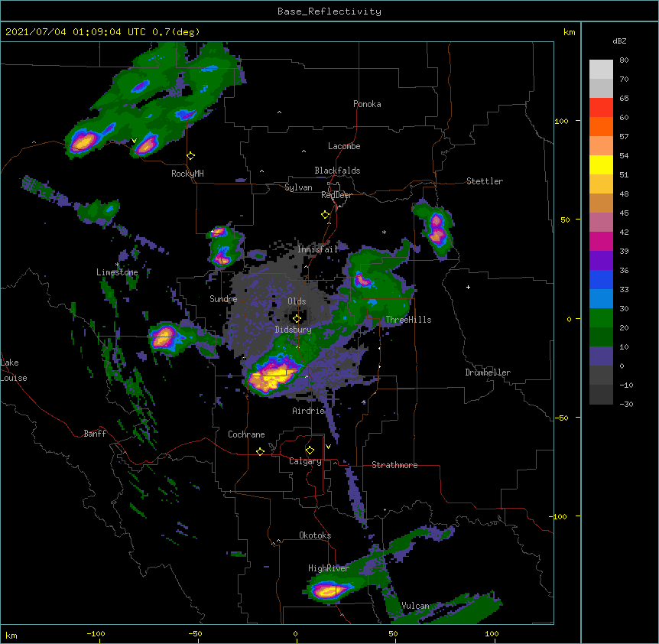Click the Strathmore label
The image size is (659, 644).
click(394, 465)
